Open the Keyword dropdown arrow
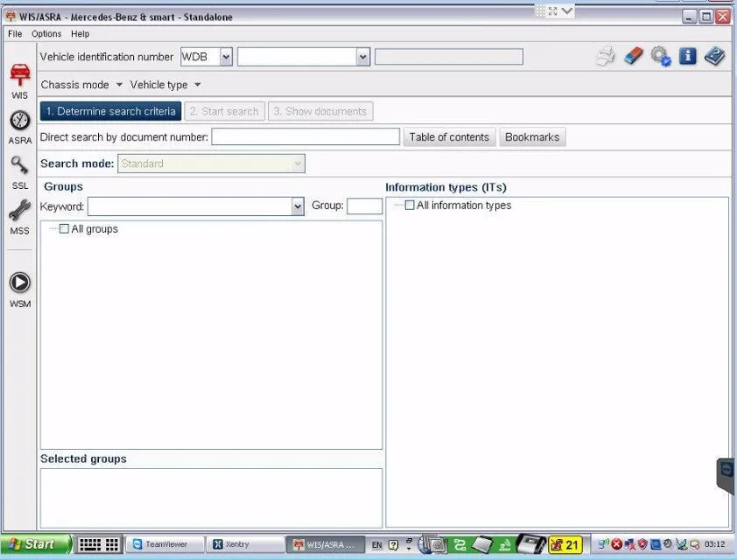 [298, 206]
